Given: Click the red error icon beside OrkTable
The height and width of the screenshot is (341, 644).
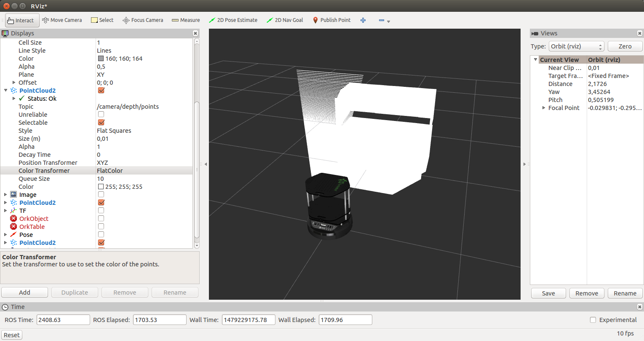Looking at the screenshot, I should coord(13,227).
